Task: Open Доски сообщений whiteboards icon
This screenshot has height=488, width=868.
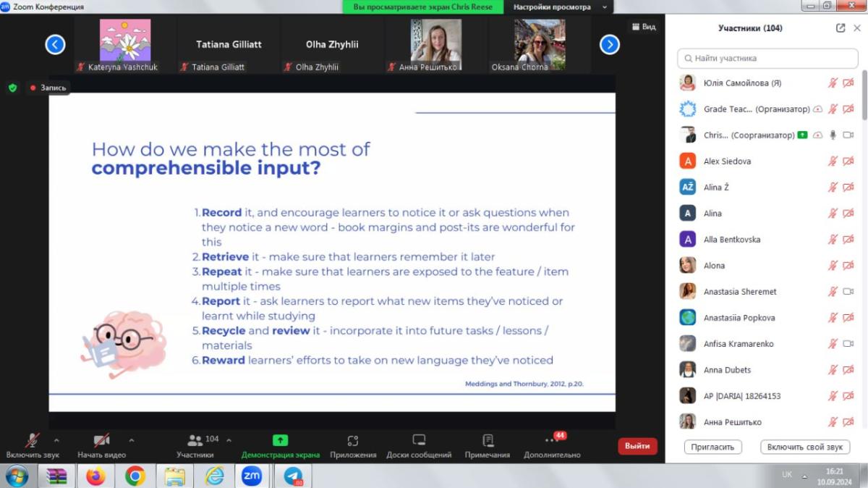Action: [x=419, y=440]
